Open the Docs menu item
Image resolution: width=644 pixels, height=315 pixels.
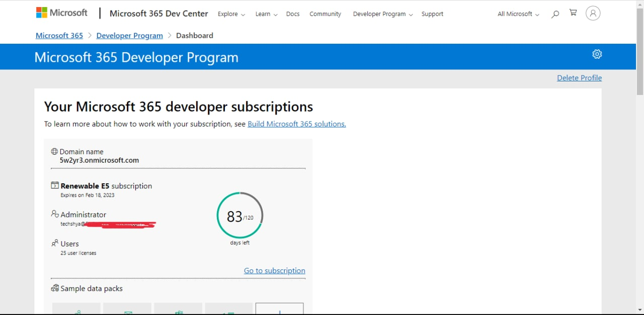tap(293, 14)
